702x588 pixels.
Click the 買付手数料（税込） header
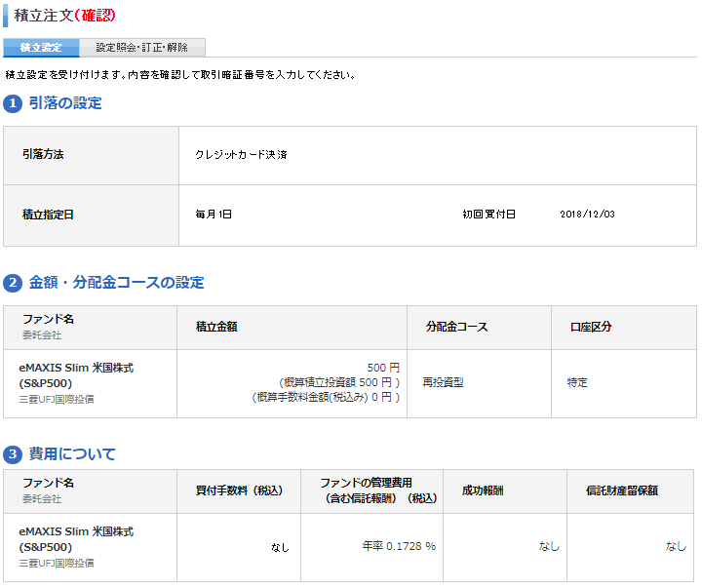(x=239, y=490)
